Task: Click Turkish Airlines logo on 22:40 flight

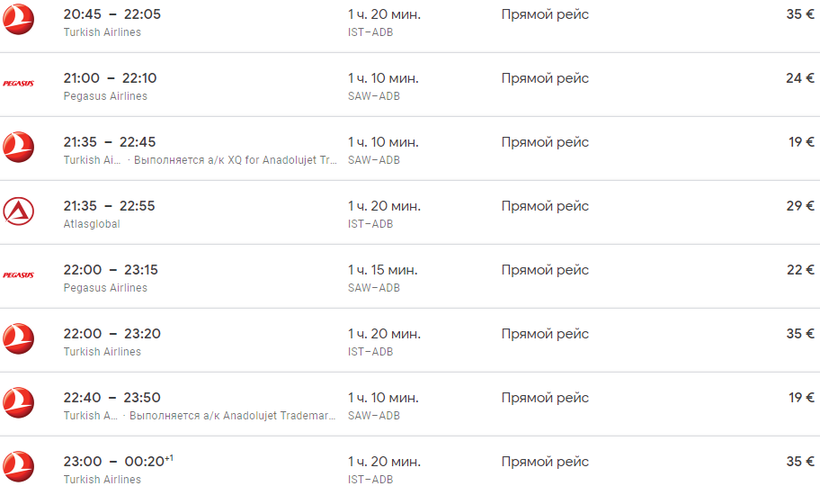Action: (19, 403)
